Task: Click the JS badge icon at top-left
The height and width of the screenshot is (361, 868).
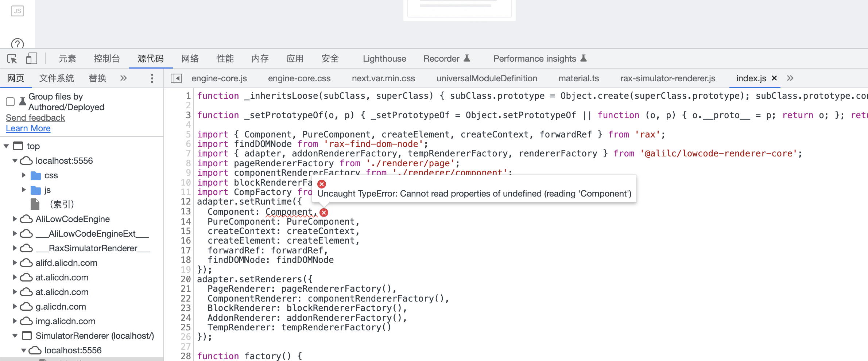Action: 17,11
